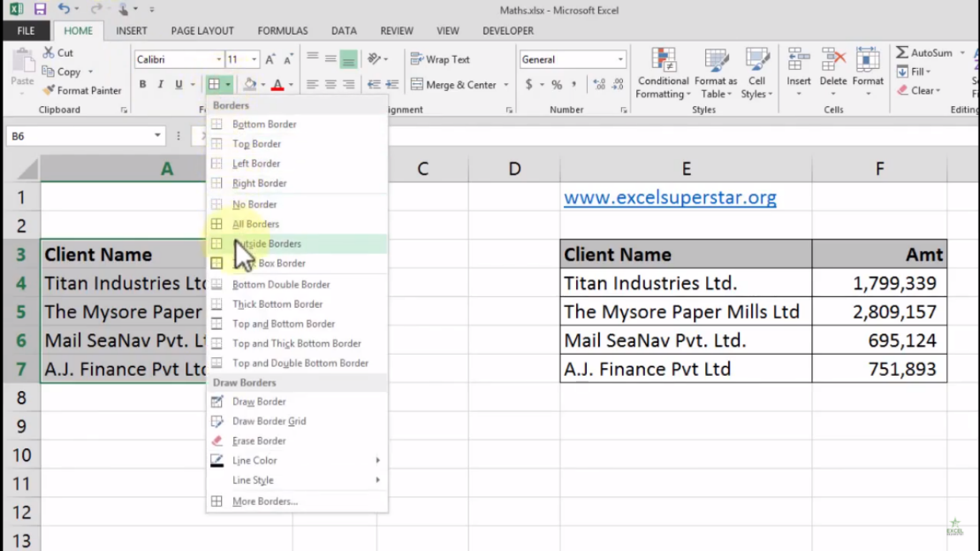Switch to the INSERT tab

tap(132, 31)
